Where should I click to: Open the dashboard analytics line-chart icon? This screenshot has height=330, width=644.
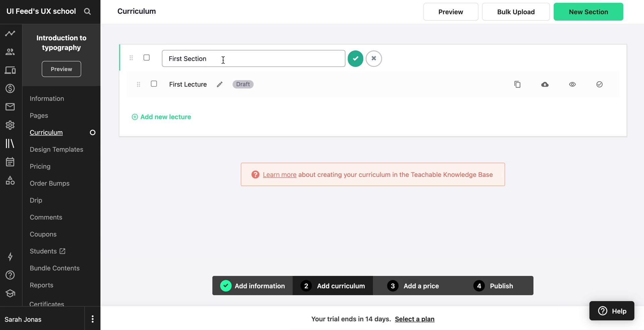coord(10,33)
